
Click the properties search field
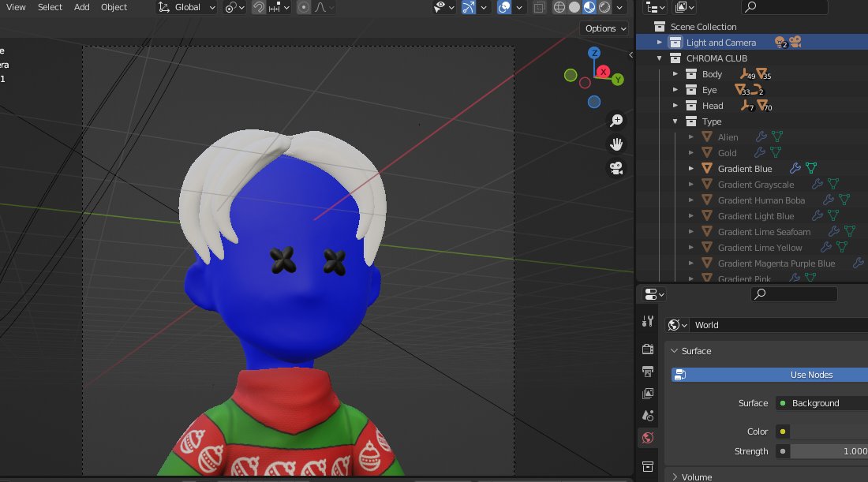coord(794,293)
